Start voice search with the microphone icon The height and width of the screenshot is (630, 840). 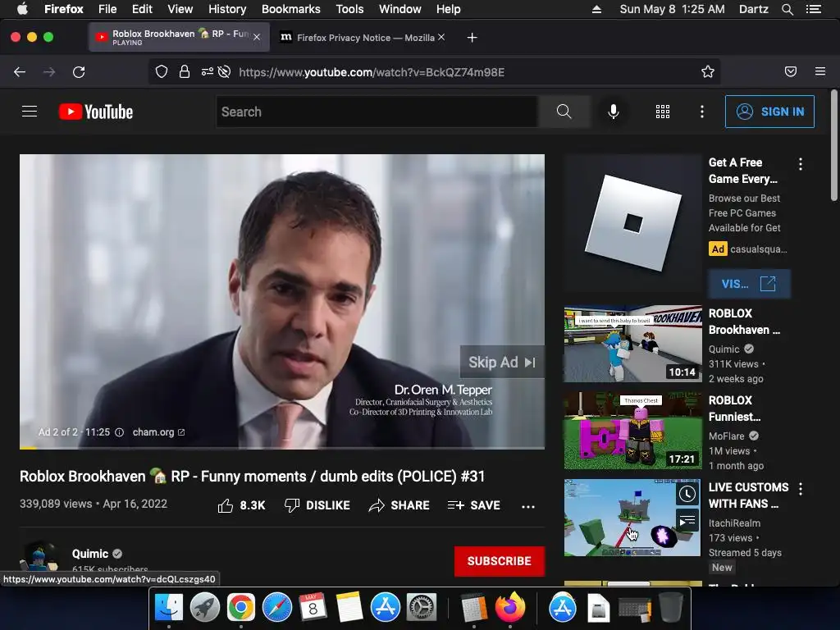click(x=614, y=112)
